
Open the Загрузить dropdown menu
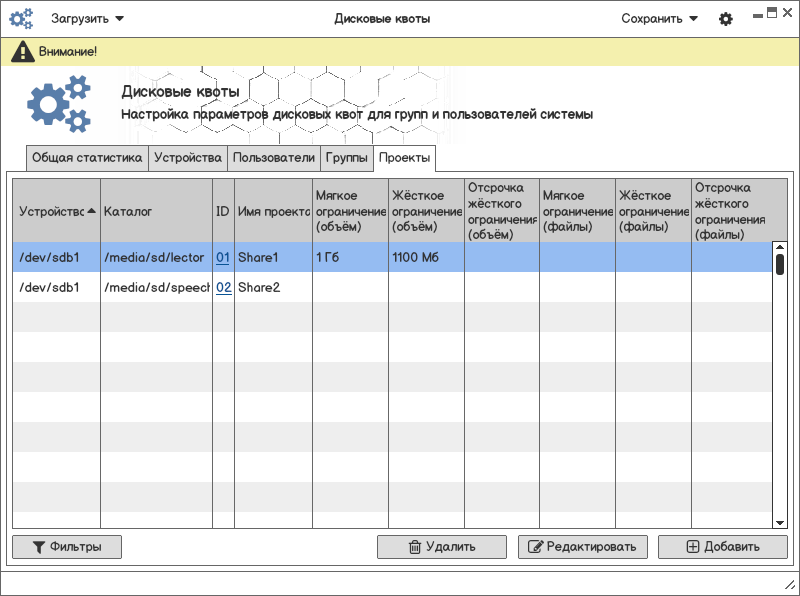point(88,18)
